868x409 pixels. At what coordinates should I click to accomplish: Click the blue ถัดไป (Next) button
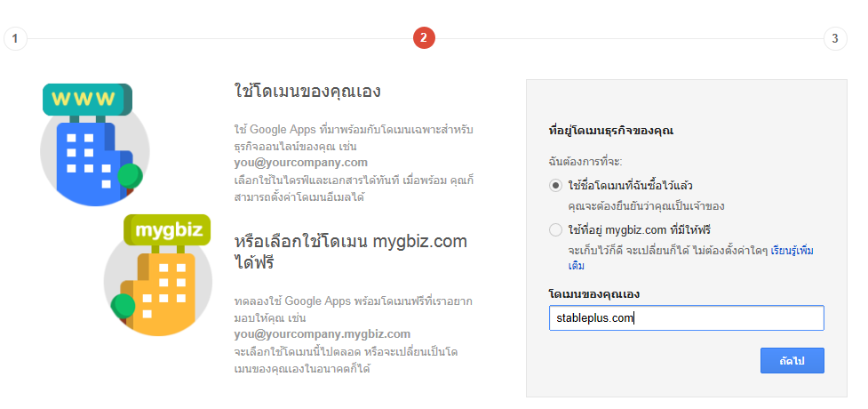click(x=792, y=361)
